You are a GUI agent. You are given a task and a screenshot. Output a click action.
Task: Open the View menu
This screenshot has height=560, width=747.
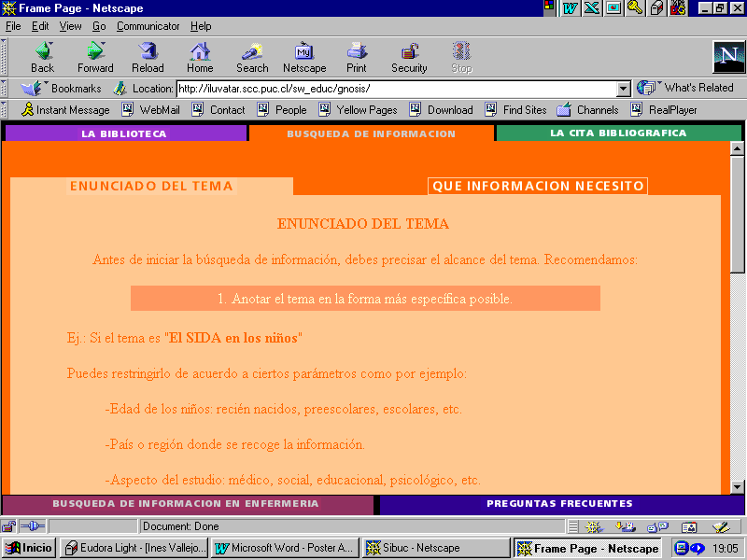(x=71, y=26)
